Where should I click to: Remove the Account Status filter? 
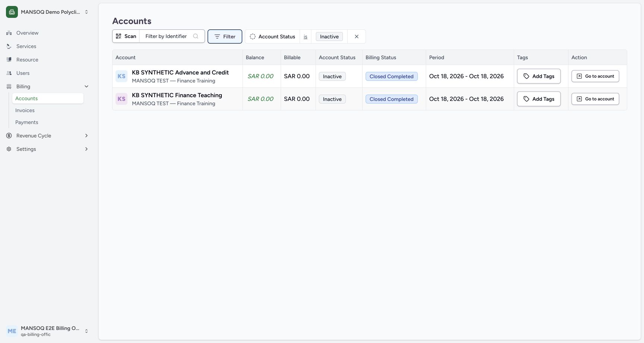(357, 36)
